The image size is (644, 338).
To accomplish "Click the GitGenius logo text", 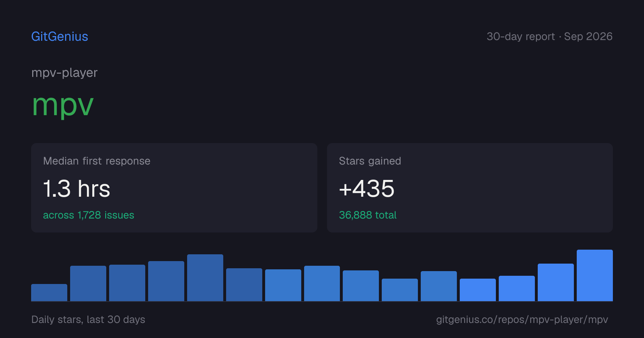I will click(60, 36).
